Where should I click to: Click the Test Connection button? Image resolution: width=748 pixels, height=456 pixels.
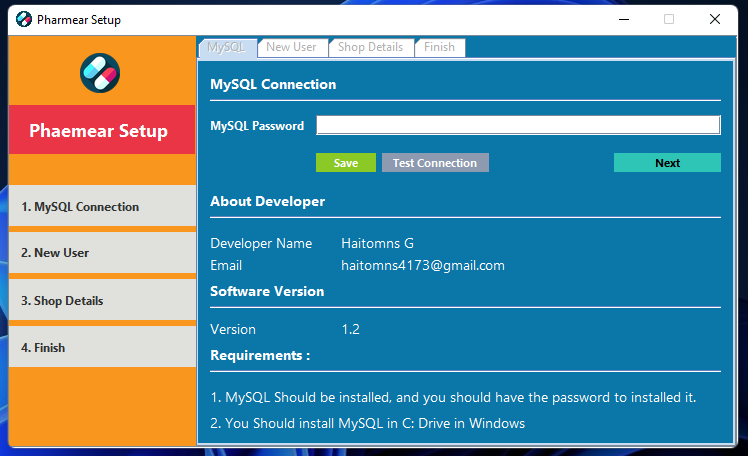435,163
